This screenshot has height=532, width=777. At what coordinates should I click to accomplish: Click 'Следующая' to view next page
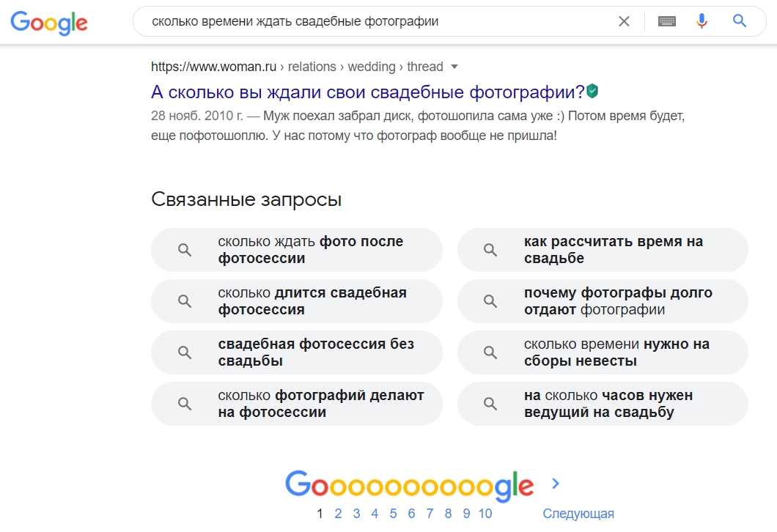578,514
